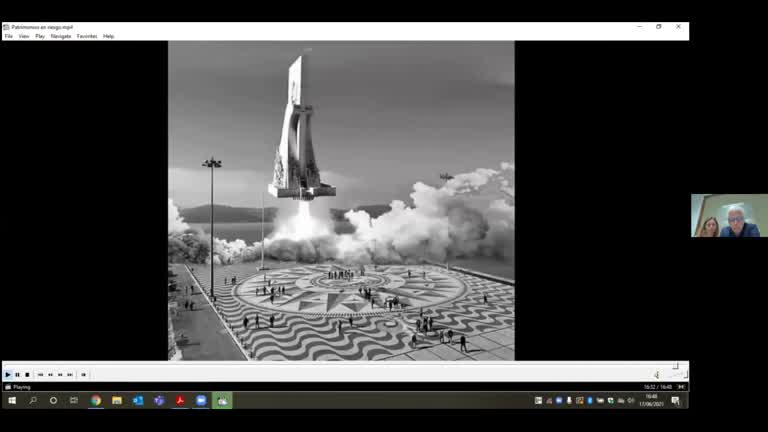Open Microsoft Teams from the taskbar

(x=159, y=401)
